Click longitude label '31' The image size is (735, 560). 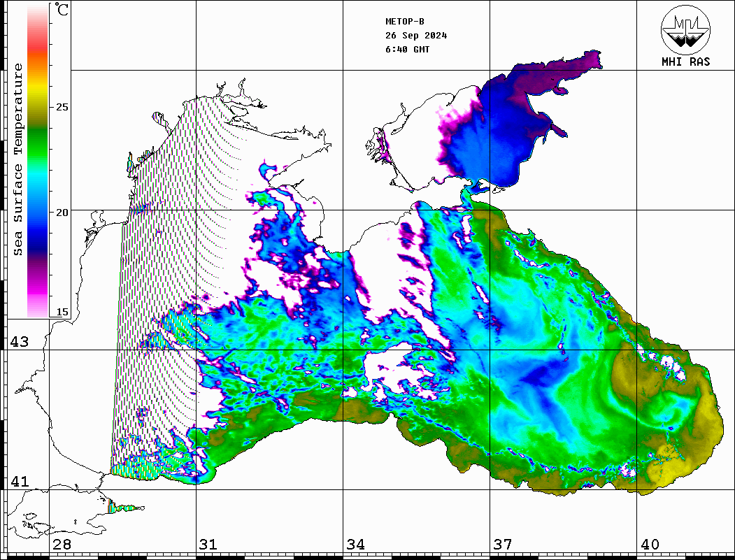coord(208,544)
